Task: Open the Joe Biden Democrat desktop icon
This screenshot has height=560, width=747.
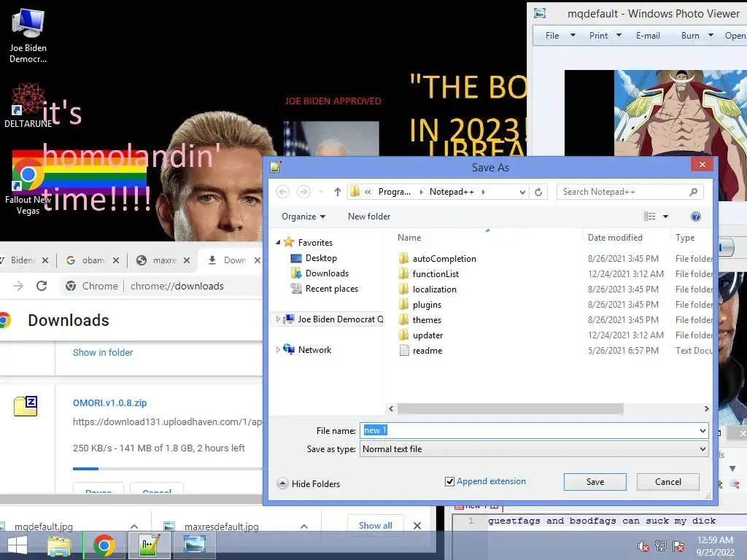Action: [x=28, y=36]
